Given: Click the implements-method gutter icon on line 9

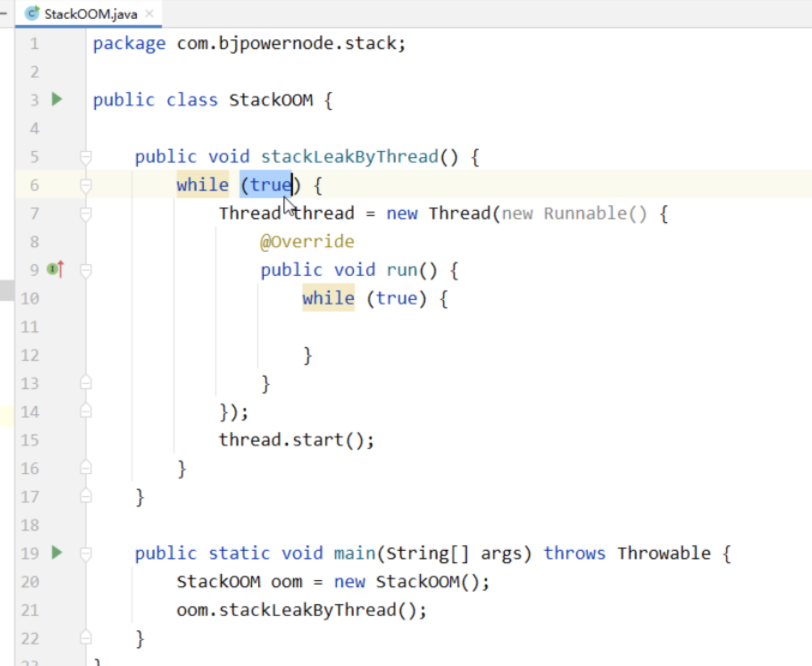Looking at the screenshot, I should (x=55, y=269).
